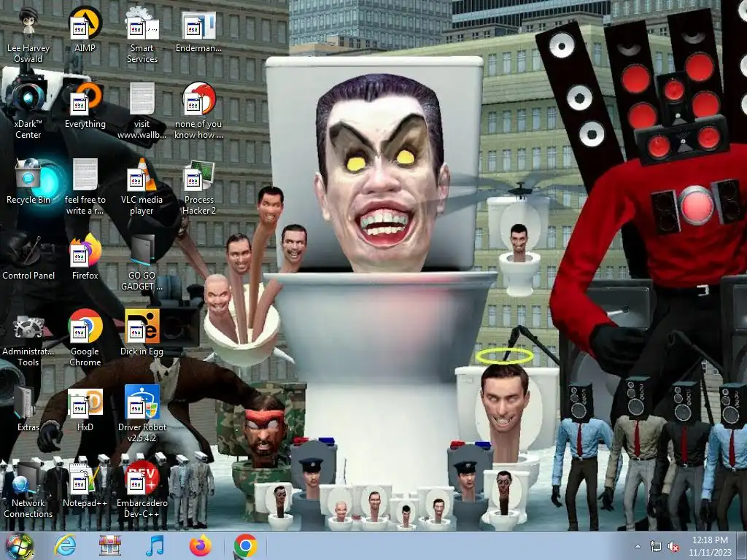Open the network status tray icon
The width and height of the screenshot is (747, 560).
[x=656, y=546]
